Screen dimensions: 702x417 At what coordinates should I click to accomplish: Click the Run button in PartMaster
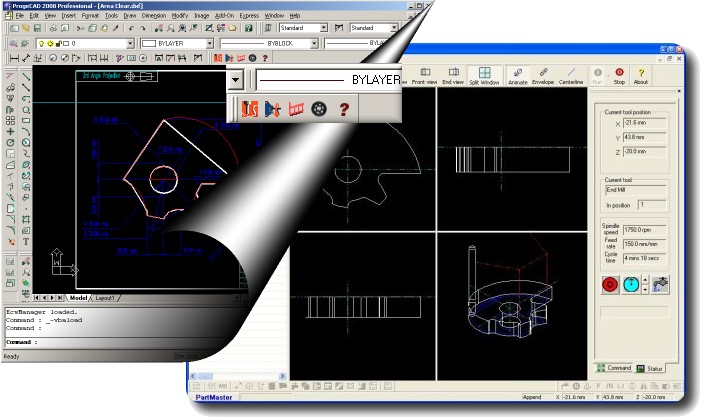[597, 76]
